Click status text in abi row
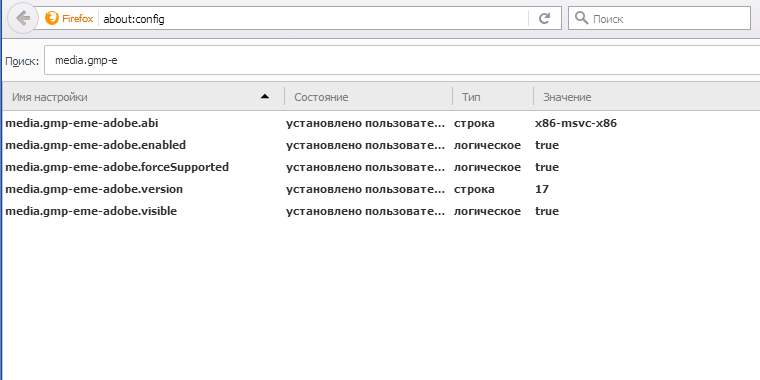This screenshot has width=760, height=380. tap(365, 123)
